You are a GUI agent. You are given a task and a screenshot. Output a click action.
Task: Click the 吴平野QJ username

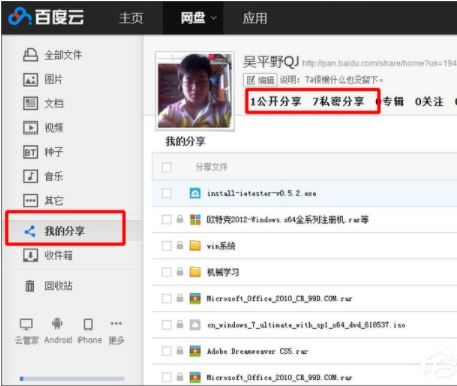271,62
